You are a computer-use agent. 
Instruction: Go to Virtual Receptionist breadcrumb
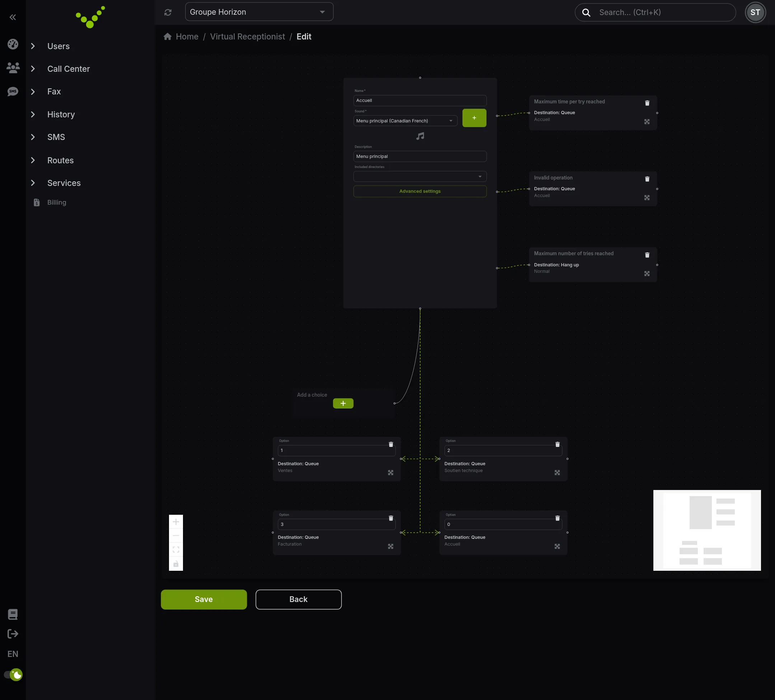[247, 37]
